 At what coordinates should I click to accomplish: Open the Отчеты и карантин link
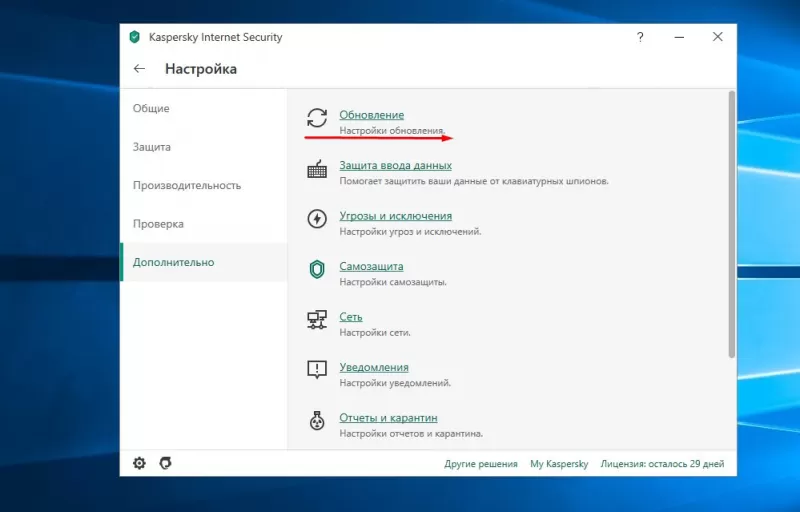tap(388, 418)
